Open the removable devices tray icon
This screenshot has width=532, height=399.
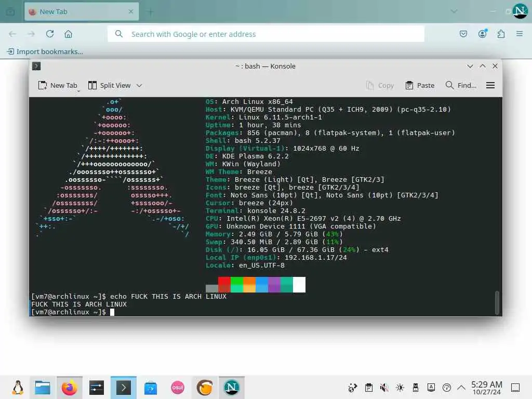pos(416,388)
